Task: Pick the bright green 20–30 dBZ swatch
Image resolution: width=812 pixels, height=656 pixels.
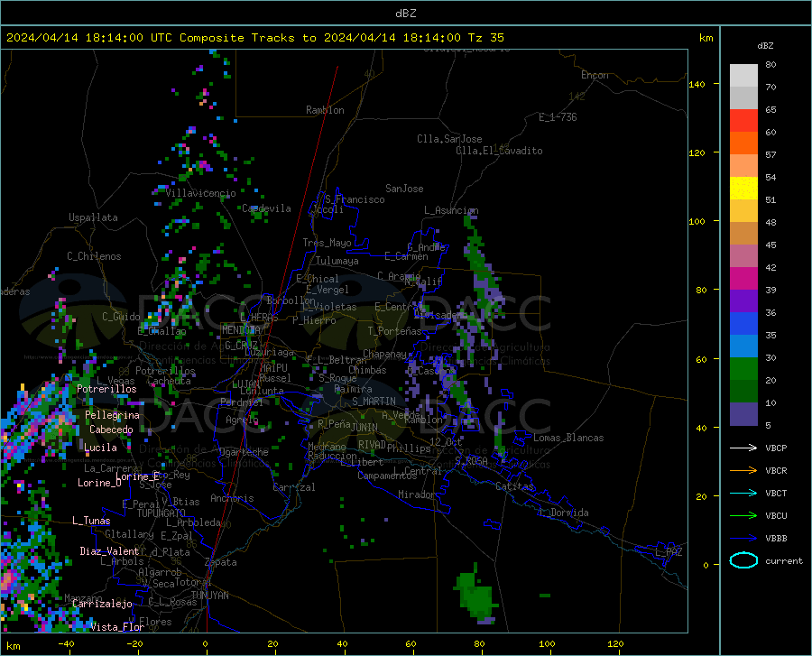Action: pyautogui.click(x=743, y=369)
